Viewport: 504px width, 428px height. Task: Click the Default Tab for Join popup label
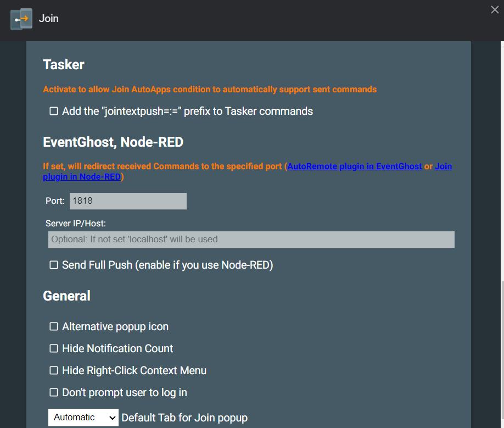pyautogui.click(x=184, y=418)
